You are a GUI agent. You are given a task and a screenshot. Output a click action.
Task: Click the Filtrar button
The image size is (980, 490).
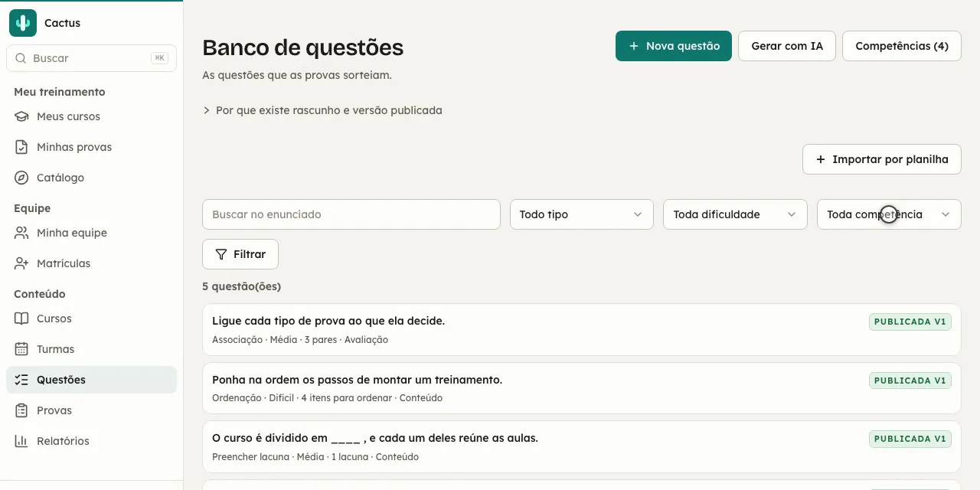[240, 254]
